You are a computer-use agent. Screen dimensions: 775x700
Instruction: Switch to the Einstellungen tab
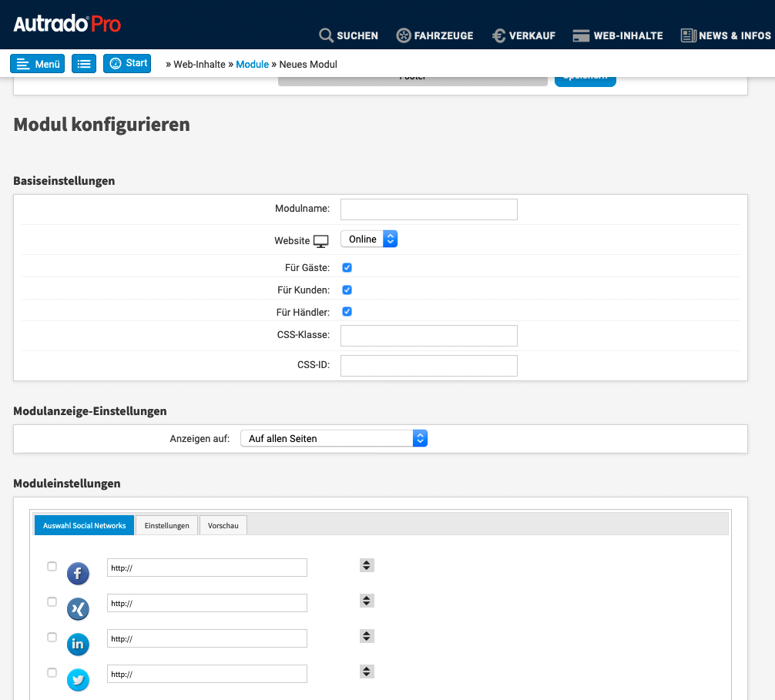(166, 525)
